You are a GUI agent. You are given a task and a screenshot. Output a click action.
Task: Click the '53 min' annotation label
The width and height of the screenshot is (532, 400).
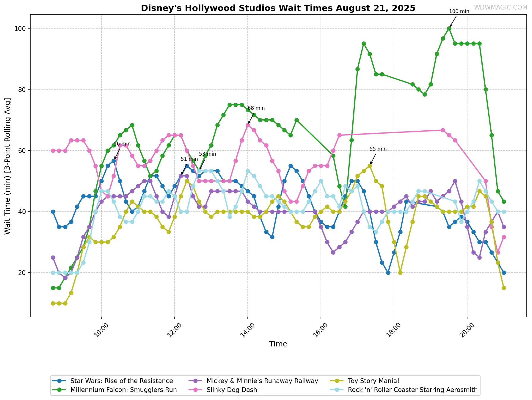click(207, 154)
